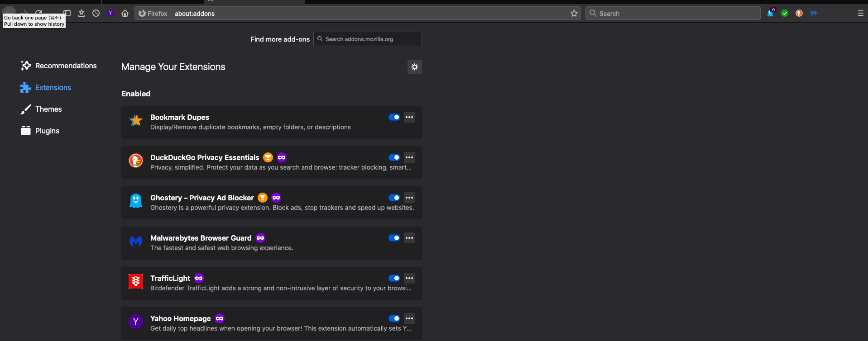Open Bookmark Dupes extension details by name

180,117
